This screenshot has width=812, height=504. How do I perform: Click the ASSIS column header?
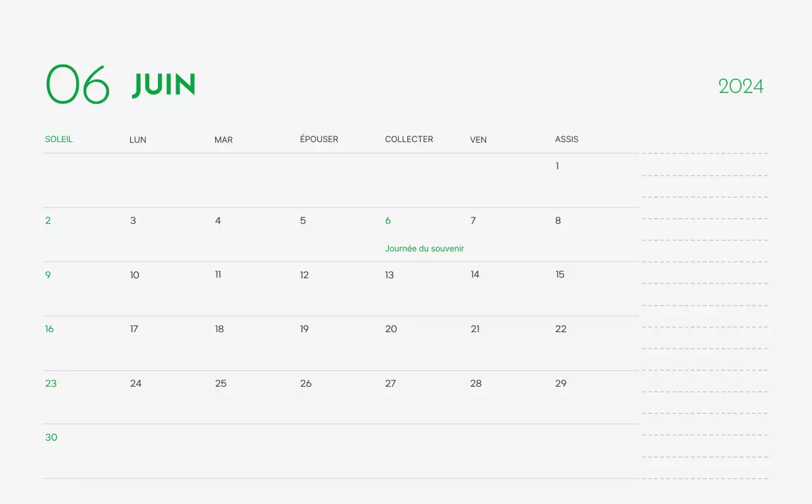click(566, 139)
